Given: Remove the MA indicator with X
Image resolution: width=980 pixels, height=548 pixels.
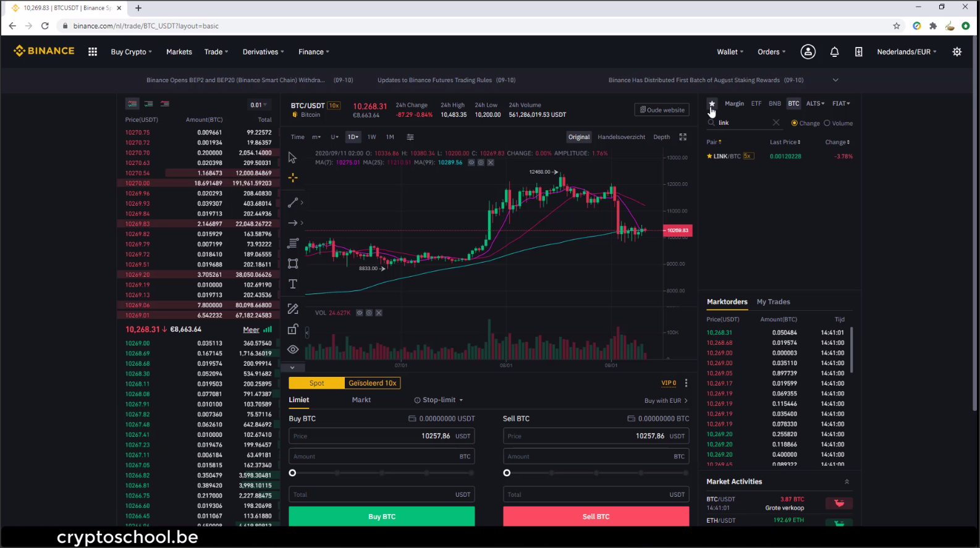Looking at the screenshot, I should 491,162.
